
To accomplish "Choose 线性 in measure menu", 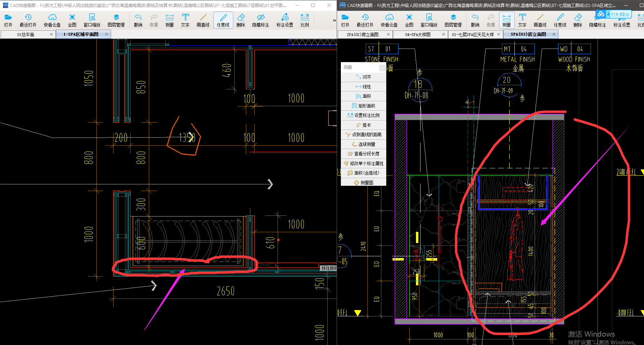I will [x=364, y=87].
